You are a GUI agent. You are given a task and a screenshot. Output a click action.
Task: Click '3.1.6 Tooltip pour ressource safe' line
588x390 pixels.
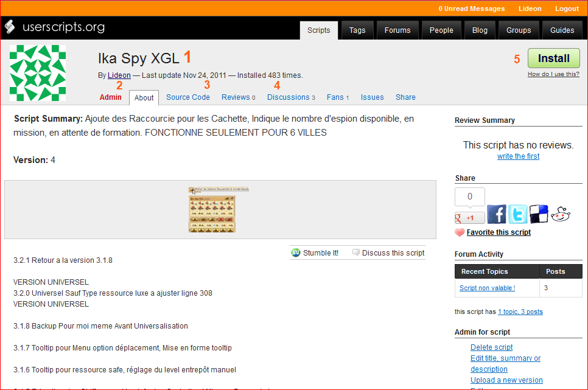[x=125, y=370]
